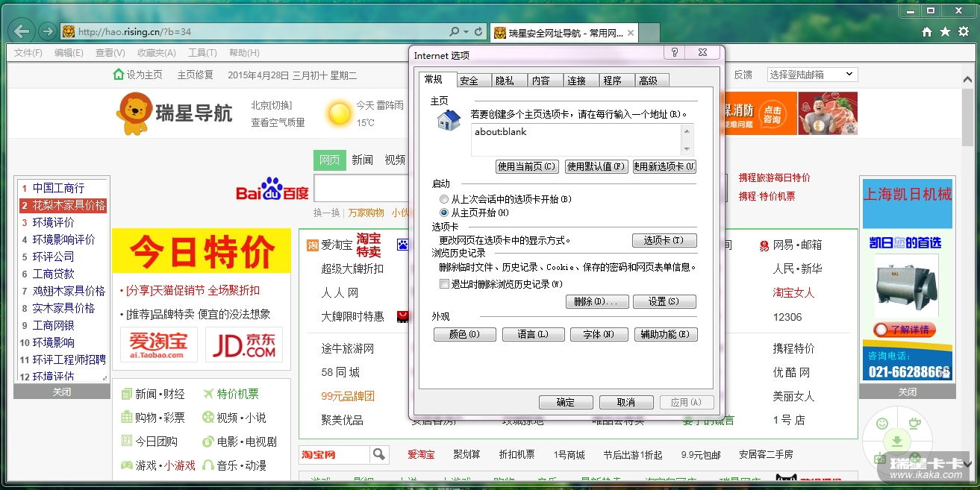Click the home page list scroll-down arrow

pyautogui.click(x=687, y=149)
